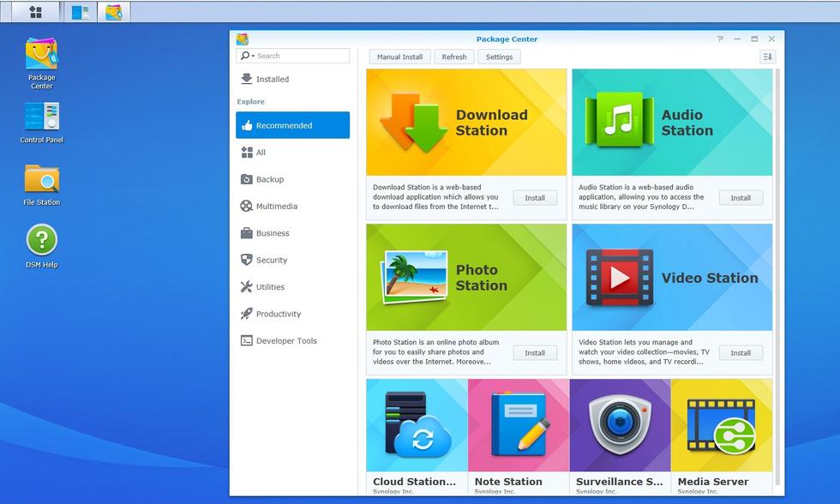Viewport: 840px width, 504px height.
Task: Select the Multimedia category
Action: 276,207
